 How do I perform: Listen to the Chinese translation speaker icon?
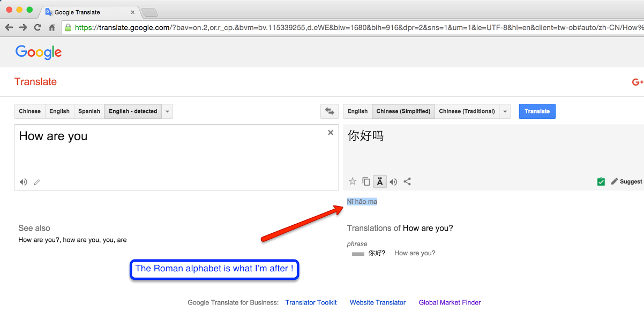393,181
